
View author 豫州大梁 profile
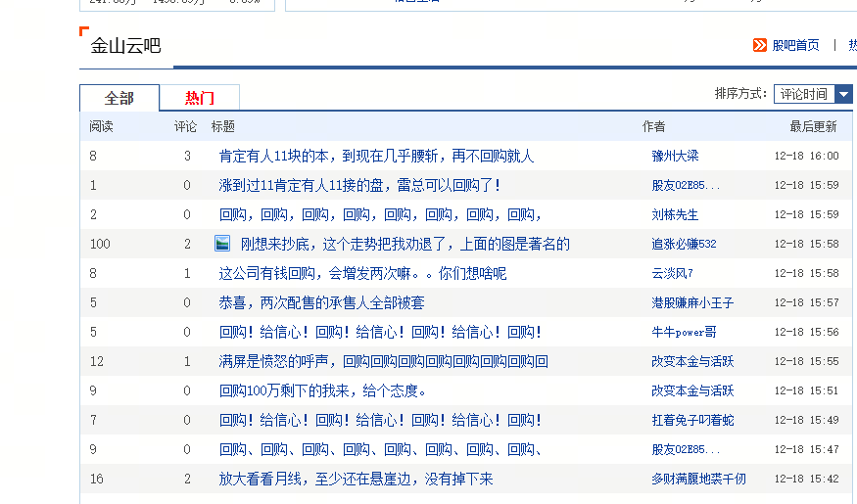click(x=675, y=157)
